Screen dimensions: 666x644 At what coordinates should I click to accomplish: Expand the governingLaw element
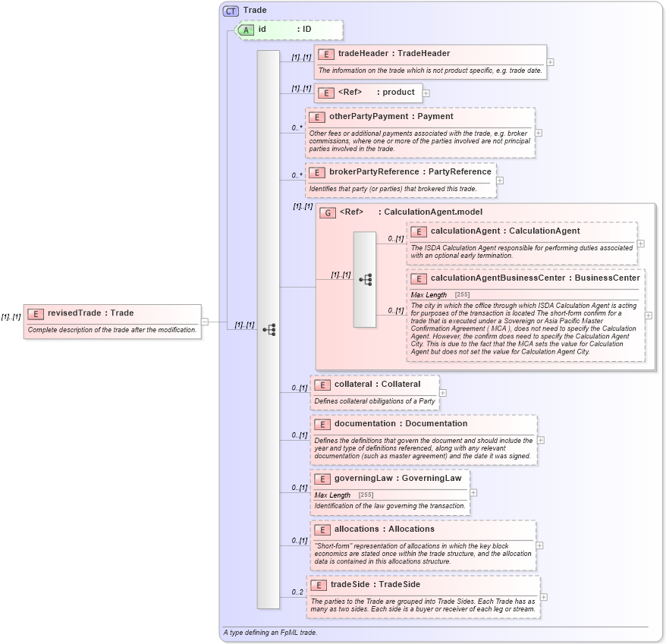click(473, 492)
